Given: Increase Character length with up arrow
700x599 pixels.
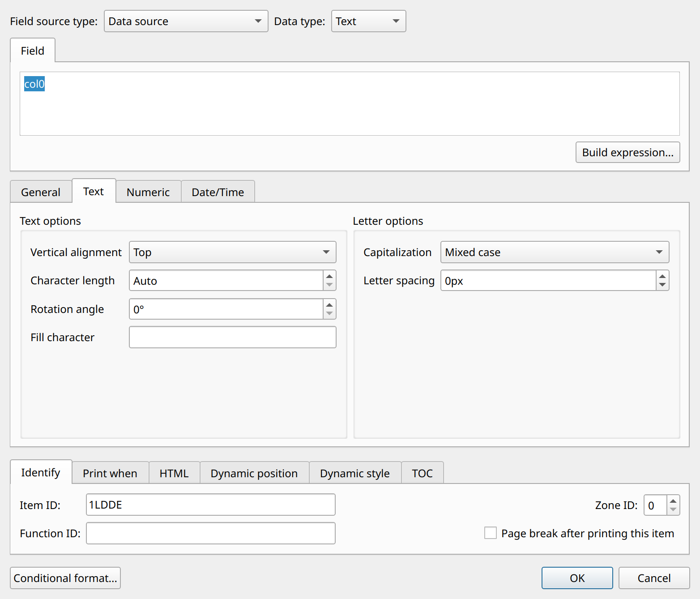Looking at the screenshot, I should click(x=329, y=276).
